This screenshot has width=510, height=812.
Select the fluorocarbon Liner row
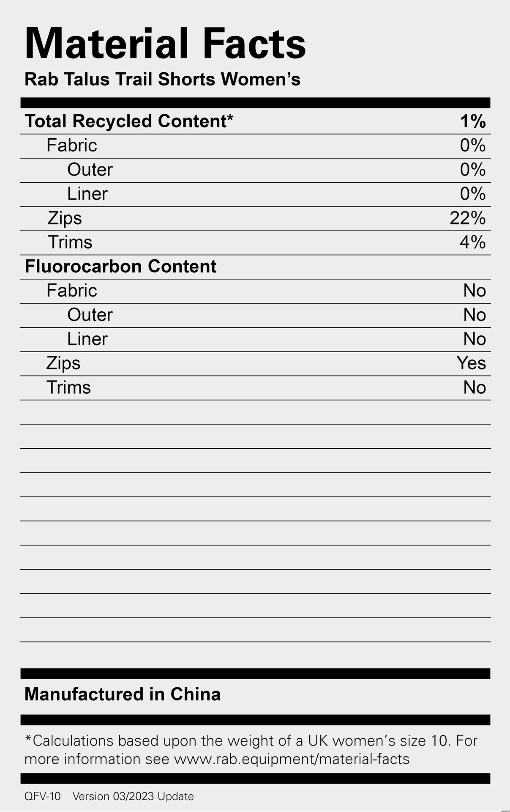(x=255, y=339)
